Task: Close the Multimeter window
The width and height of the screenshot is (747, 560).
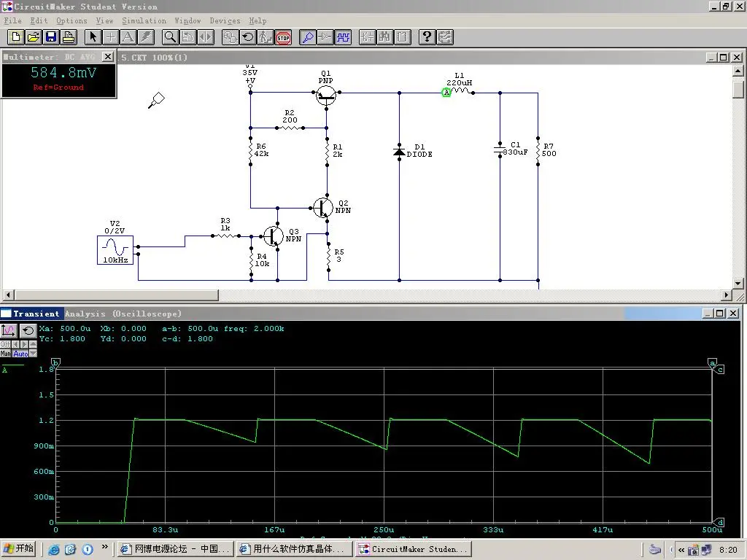Action: (x=108, y=57)
